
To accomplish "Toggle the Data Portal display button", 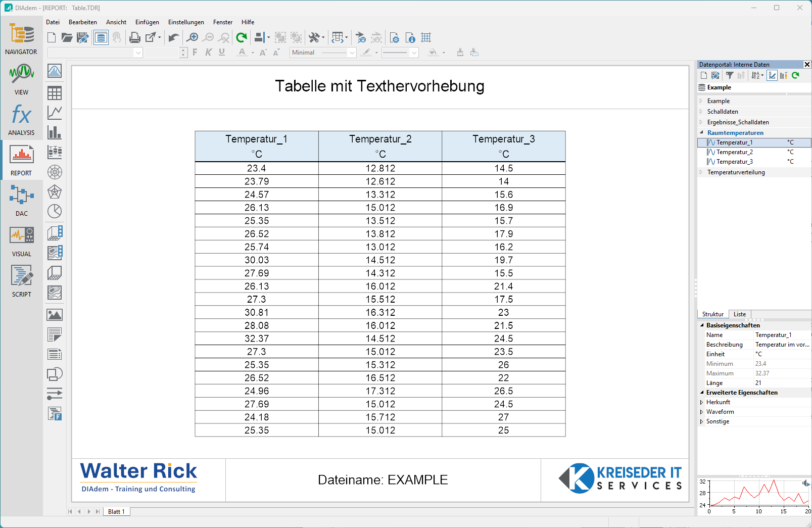I will tap(101, 37).
